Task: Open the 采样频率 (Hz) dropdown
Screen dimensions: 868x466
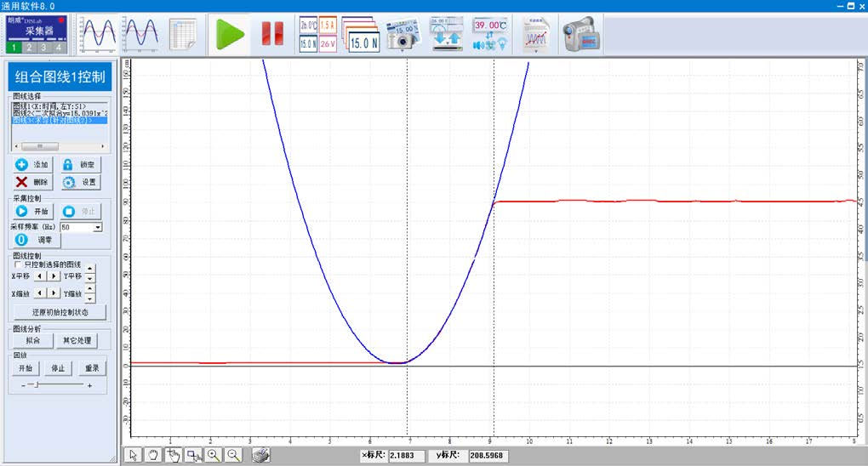Action: tap(97, 228)
